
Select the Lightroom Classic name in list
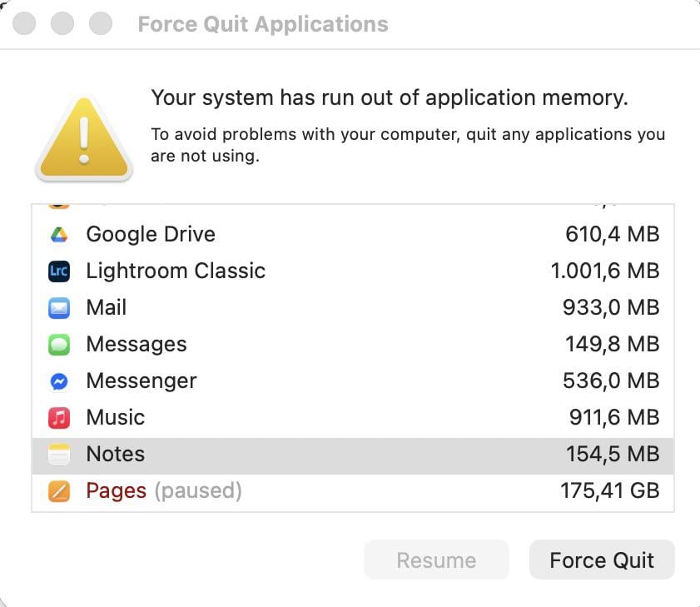point(176,271)
